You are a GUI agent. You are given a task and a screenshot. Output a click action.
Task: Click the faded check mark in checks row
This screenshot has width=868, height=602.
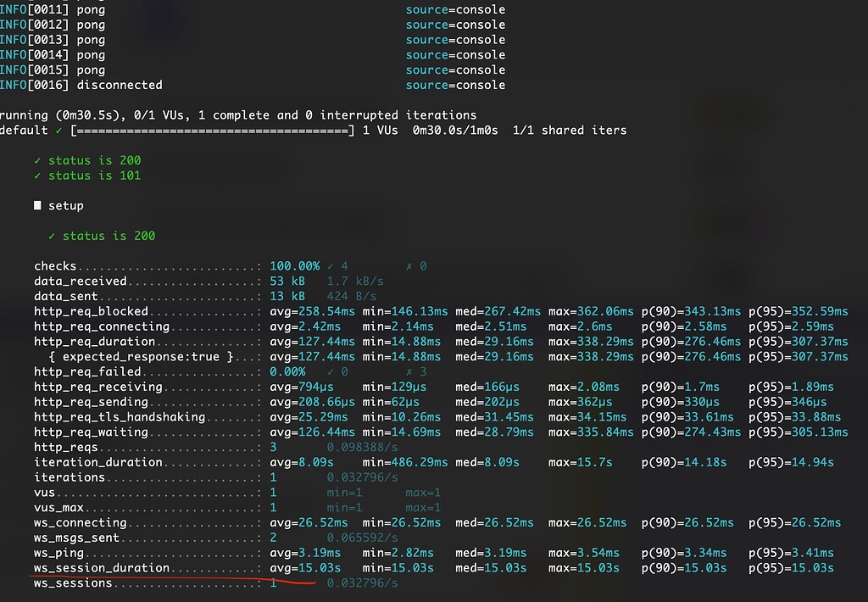coord(330,266)
